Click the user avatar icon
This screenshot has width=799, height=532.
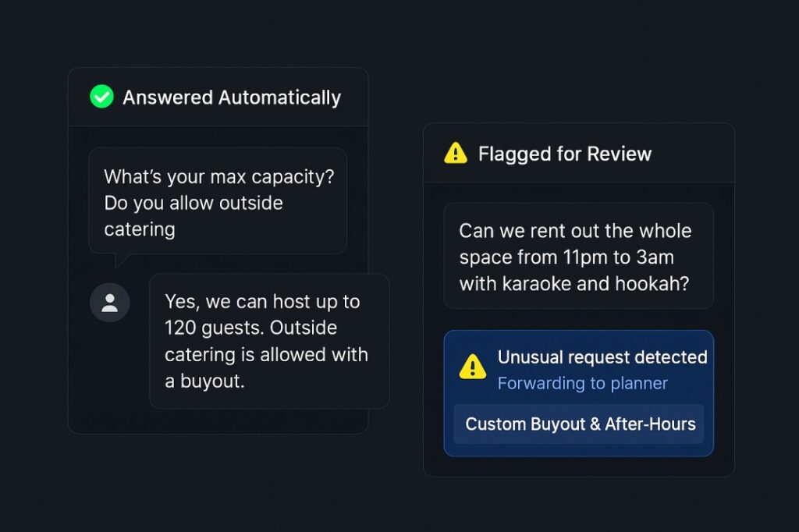tap(110, 303)
